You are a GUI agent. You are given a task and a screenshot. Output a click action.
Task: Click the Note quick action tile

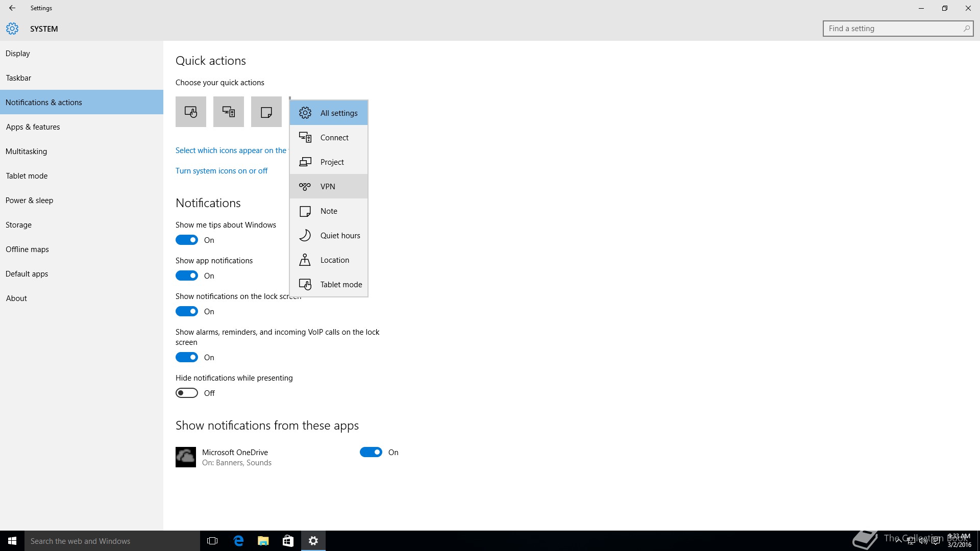point(266,112)
